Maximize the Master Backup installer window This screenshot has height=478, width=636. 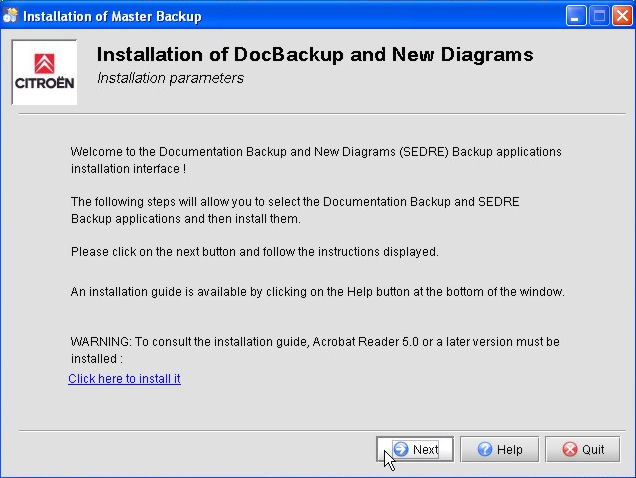(599, 16)
